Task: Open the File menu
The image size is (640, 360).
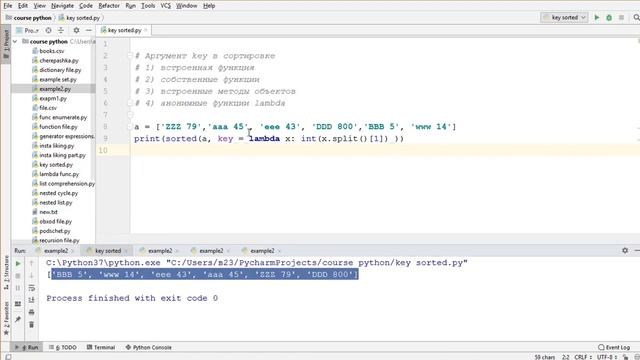Action: point(8,6)
